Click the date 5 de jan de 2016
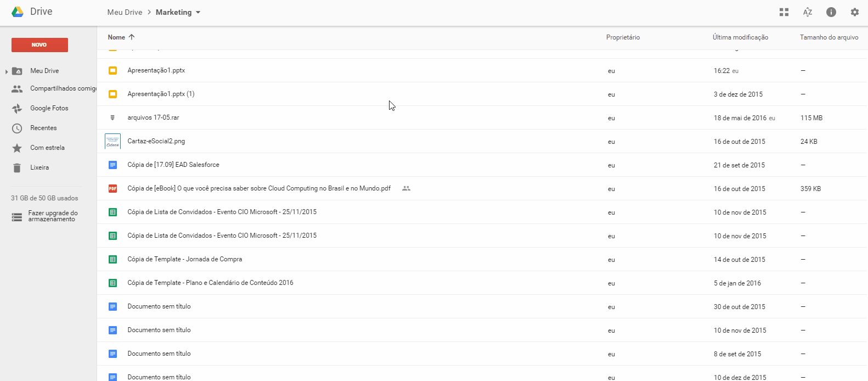Screen dimensions: 868x381 [x=737, y=283]
